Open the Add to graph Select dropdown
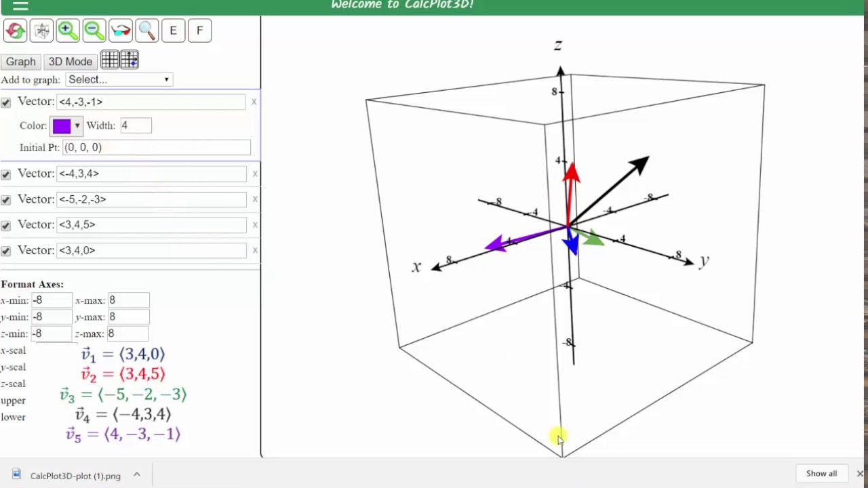This screenshot has height=488, width=868. 118,79
